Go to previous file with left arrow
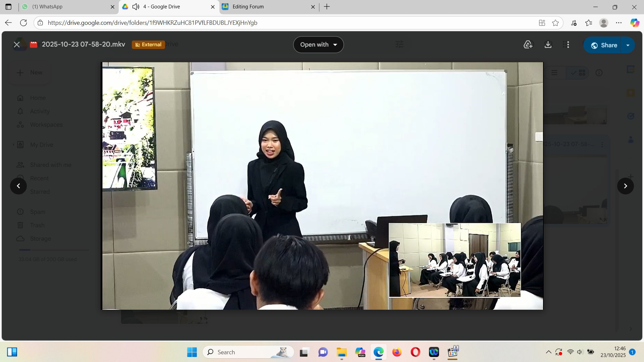Screen dimensions: 644x362 point(18,186)
